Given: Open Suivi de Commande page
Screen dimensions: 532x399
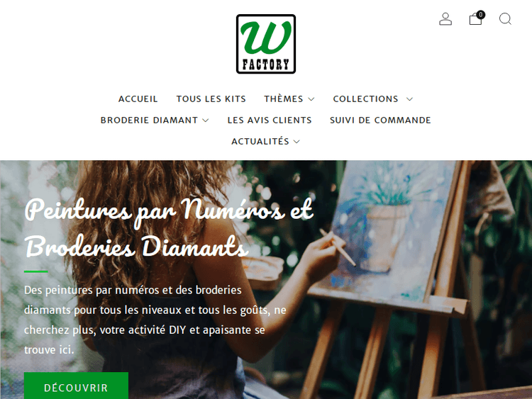Looking at the screenshot, I should (x=380, y=120).
